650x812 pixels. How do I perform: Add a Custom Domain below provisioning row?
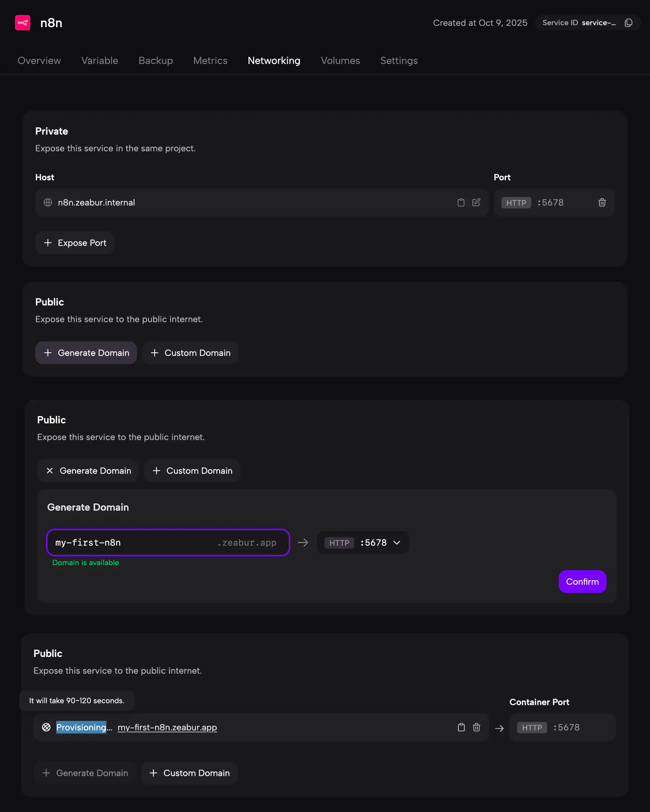point(190,773)
